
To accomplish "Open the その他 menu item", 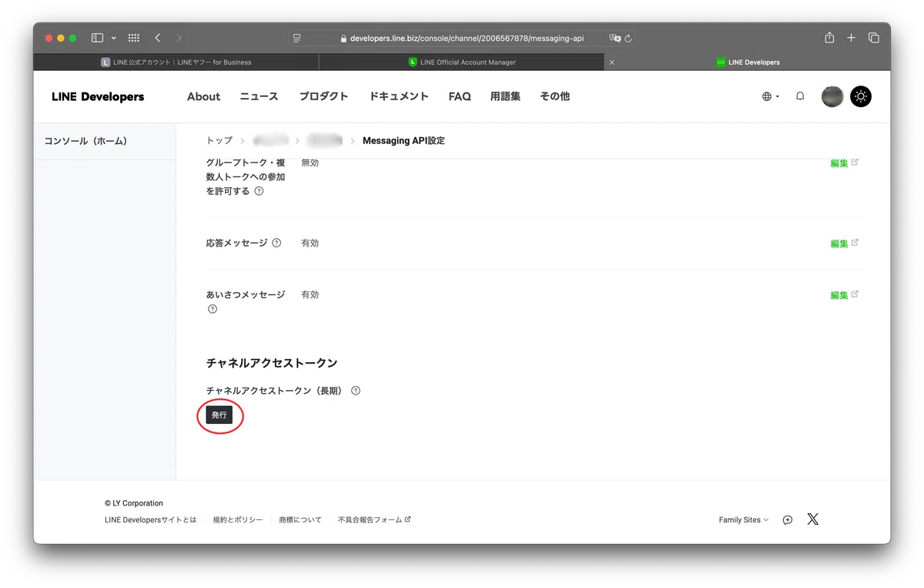I will click(x=554, y=96).
